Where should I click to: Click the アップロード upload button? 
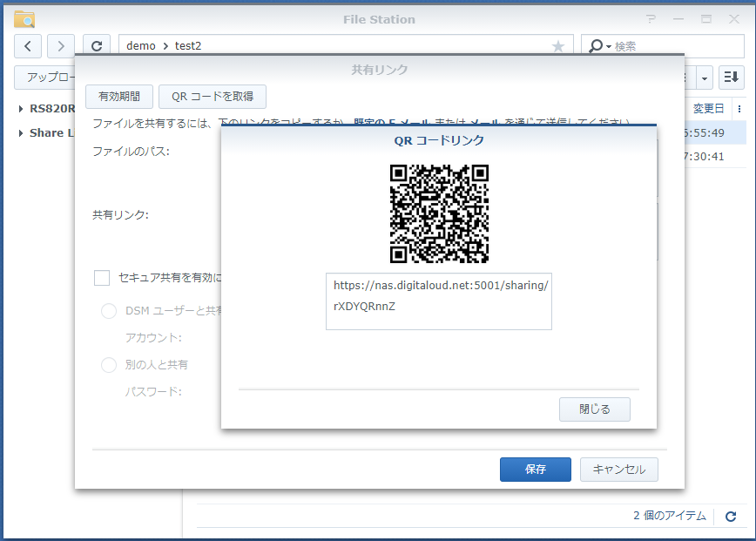[x=44, y=78]
